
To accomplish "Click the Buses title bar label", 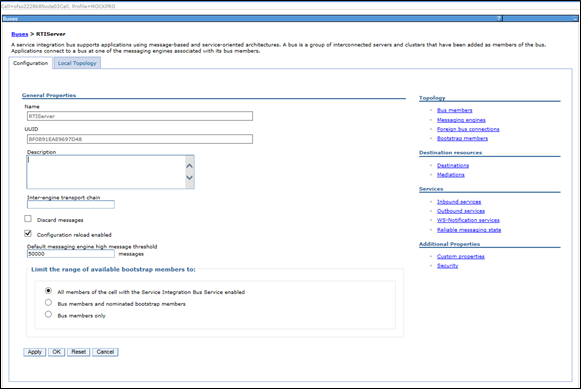I will click(x=10, y=19).
